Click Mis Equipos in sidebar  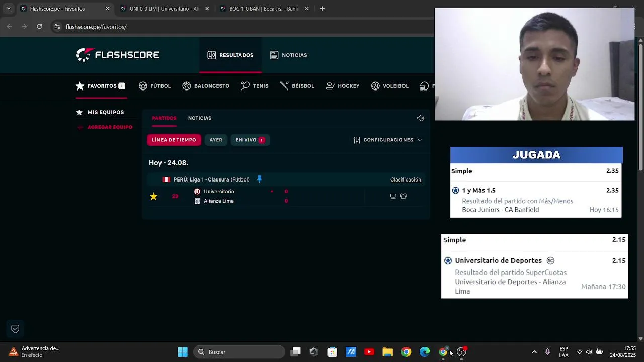click(100, 112)
